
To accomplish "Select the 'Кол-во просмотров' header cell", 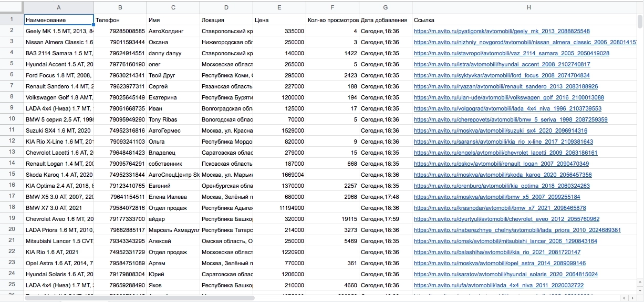I will 332,20.
